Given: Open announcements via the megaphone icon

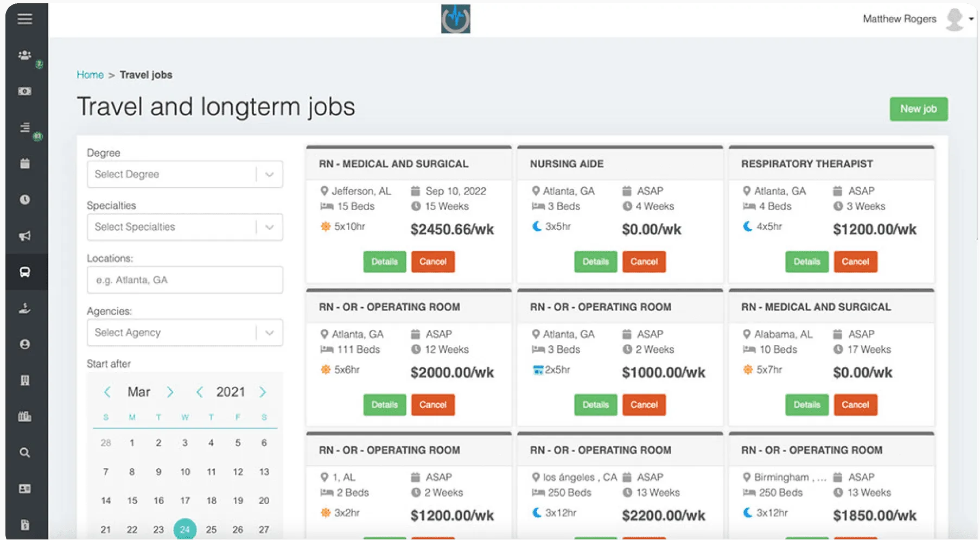Looking at the screenshot, I should pyautogui.click(x=26, y=236).
